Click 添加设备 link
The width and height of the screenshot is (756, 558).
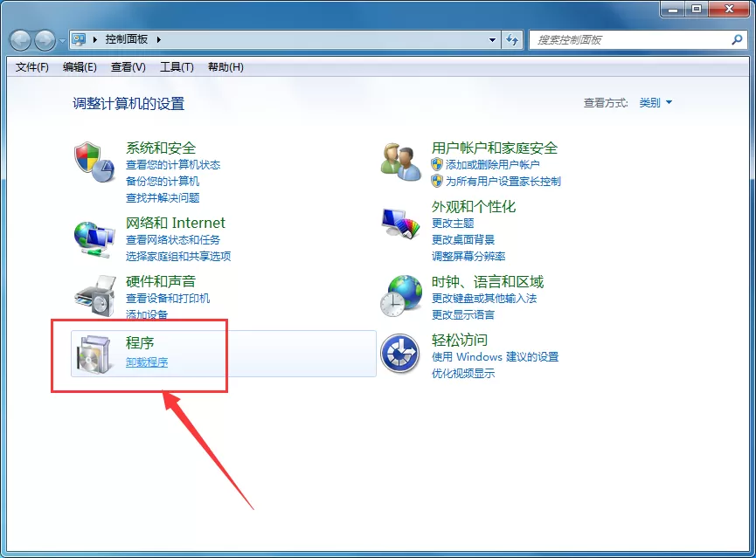click(147, 314)
